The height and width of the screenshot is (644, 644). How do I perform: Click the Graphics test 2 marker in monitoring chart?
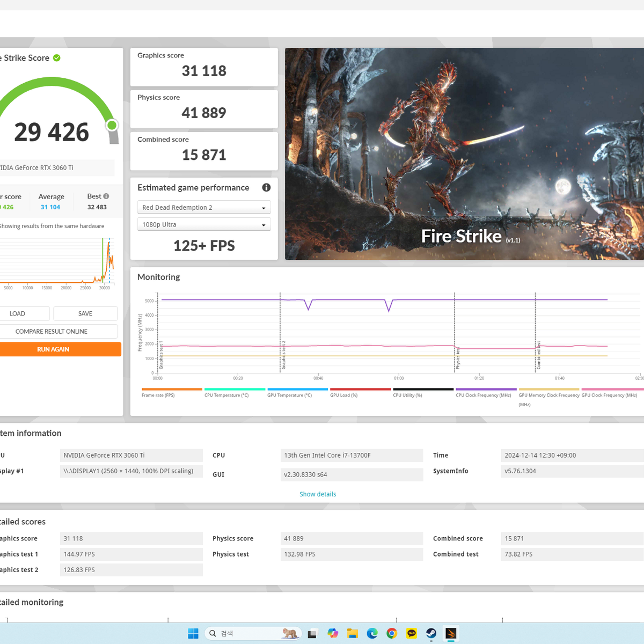[x=283, y=355]
